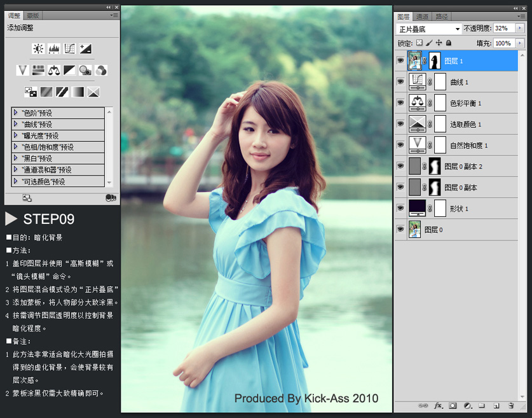Lock layer position
Screen dimensions: 532x418
click(x=439, y=43)
